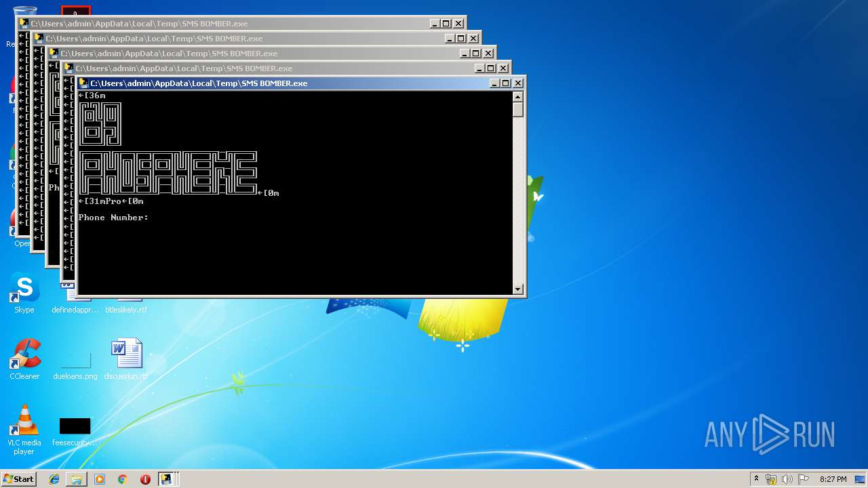The image size is (868, 488).
Task: Click front console title bar text
Action: [199, 83]
